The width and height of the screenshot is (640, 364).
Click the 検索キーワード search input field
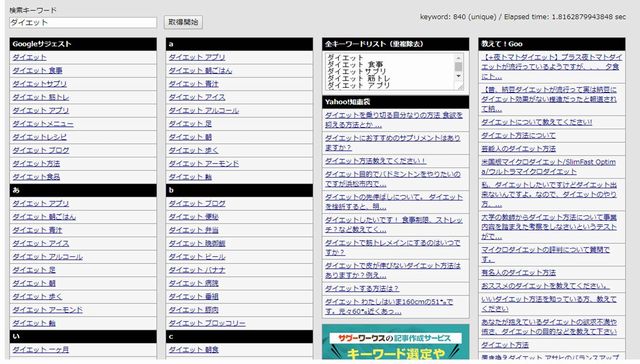(x=83, y=22)
